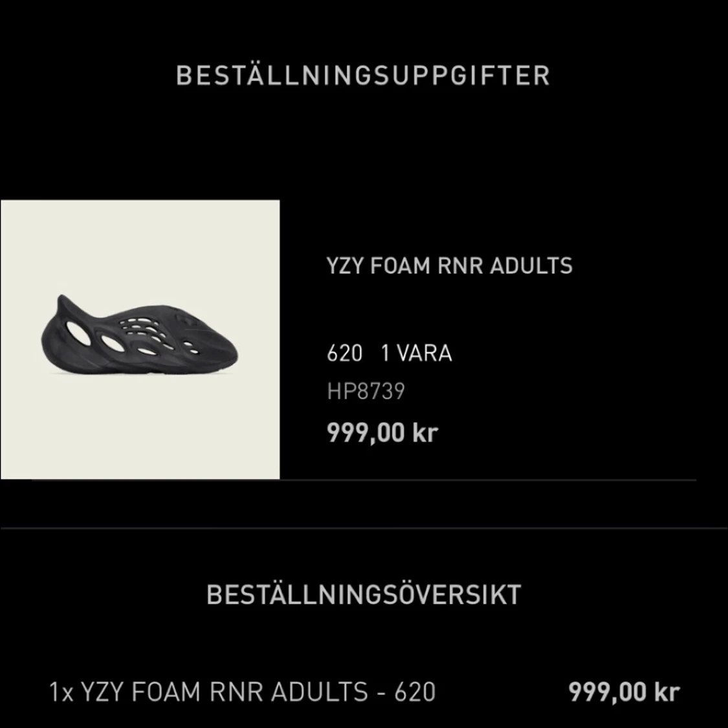Image resolution: width=728 pixels, height=728 pixels.
Task: Click the 1x quantity prefix in the overview line
Action: pyautogui.click(x=61, y=692)
